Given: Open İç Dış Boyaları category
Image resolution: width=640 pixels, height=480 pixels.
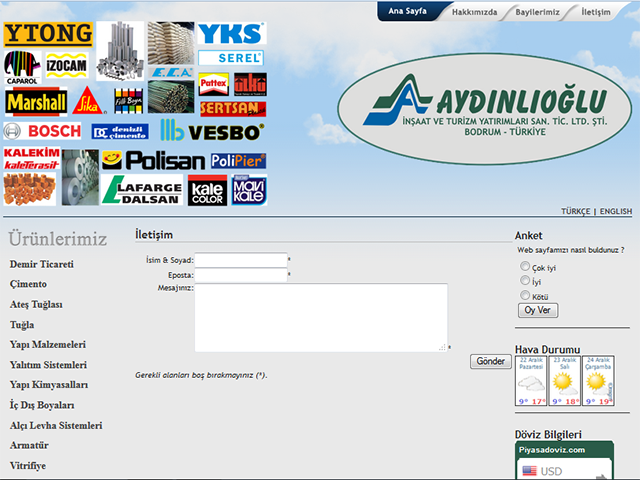Looking at the screenshot, I should point(42,405).
